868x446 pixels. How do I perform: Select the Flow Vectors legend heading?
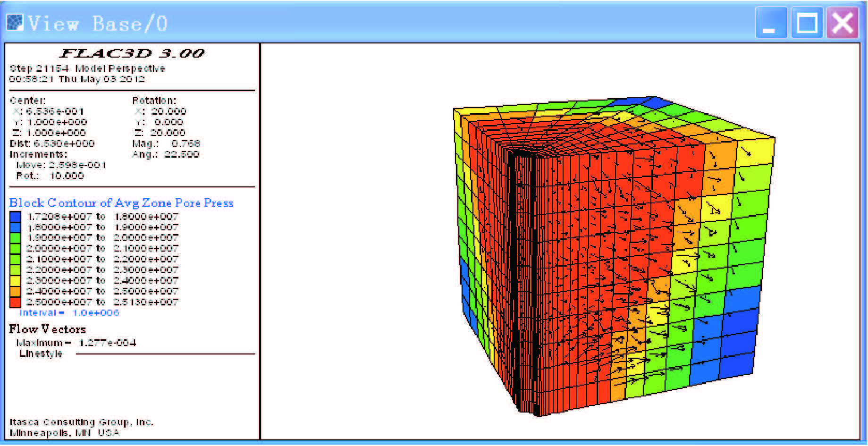point(47,329)
